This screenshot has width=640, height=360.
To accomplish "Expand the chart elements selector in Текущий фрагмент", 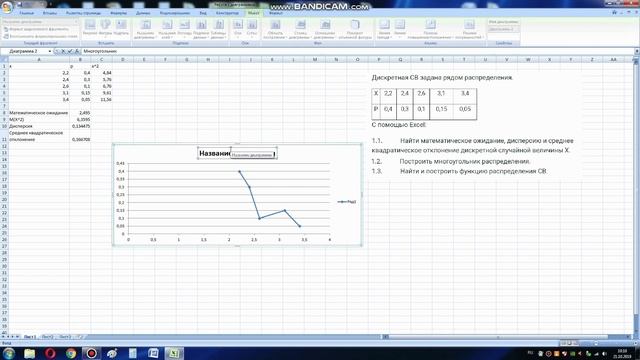I will [76, 22].
